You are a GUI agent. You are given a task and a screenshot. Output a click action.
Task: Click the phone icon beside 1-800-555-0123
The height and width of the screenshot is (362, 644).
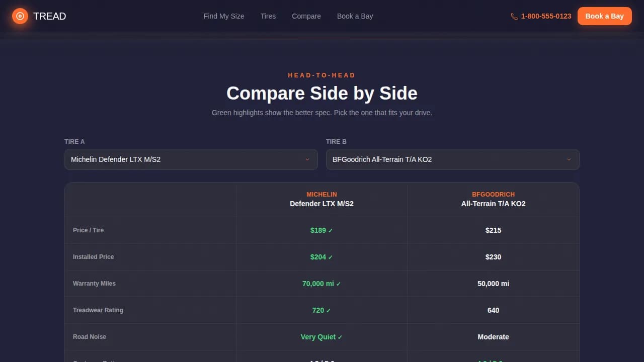pyautogui.click(x=514, y=16)
